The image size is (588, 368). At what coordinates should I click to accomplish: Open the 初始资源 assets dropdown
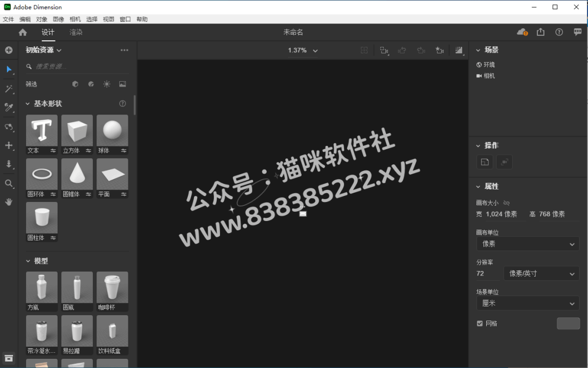pos(44,50)
